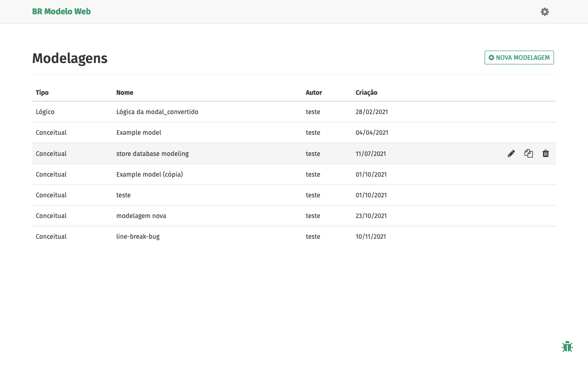Screen dimensions: 588x368
Task: Duplicate store database modeling using the copy icon
Action: pos(528,153)
